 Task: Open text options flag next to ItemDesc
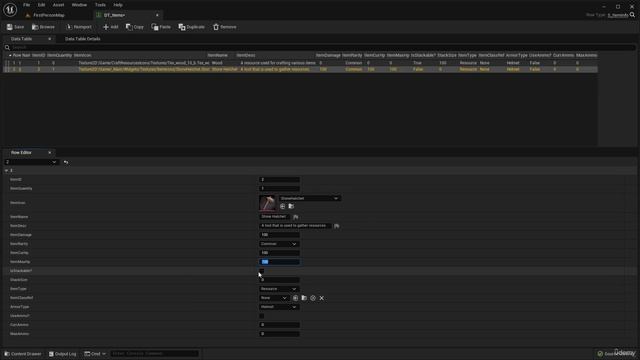coord(336,226)
